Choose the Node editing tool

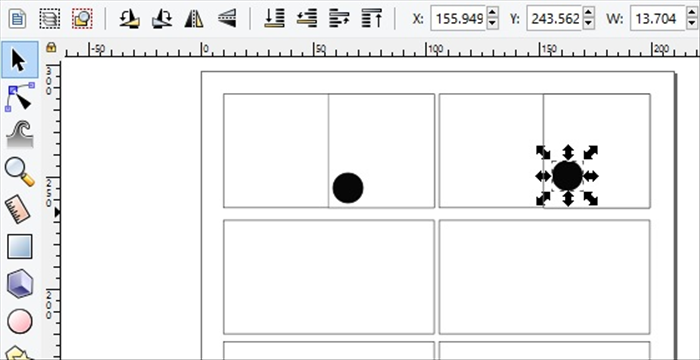click(x=20, y=97)
